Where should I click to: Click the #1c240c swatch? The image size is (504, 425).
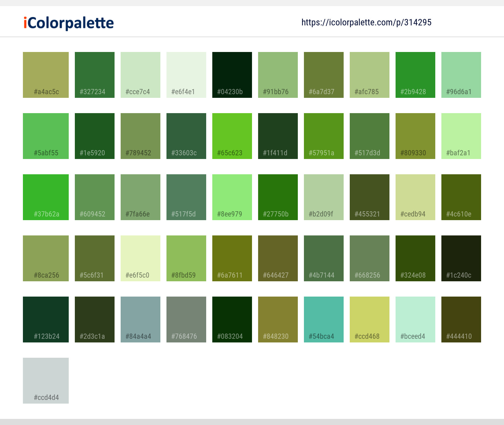point(461,258)
